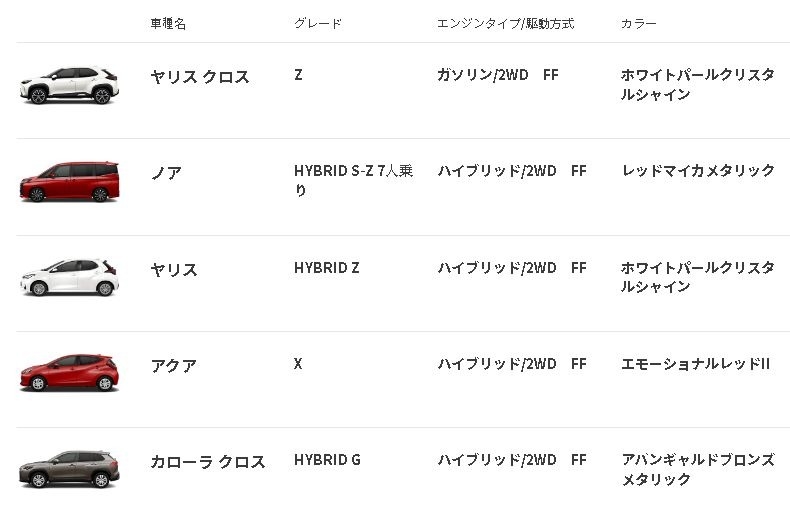Viewport: 790px width, 521px height.
Task: Select the HYBRID S-Z 7人乗り grade text
Action: coord(354,180)
